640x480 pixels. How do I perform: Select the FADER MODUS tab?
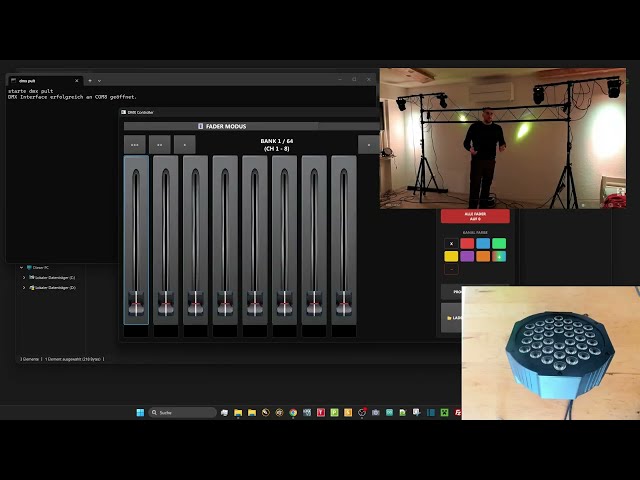click(222, 127)
